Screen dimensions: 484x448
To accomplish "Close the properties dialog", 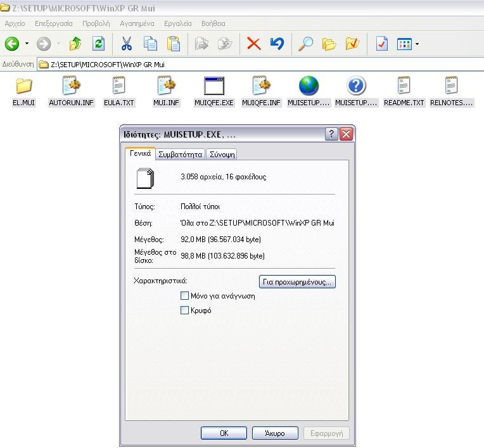I will tap(346, 134).
